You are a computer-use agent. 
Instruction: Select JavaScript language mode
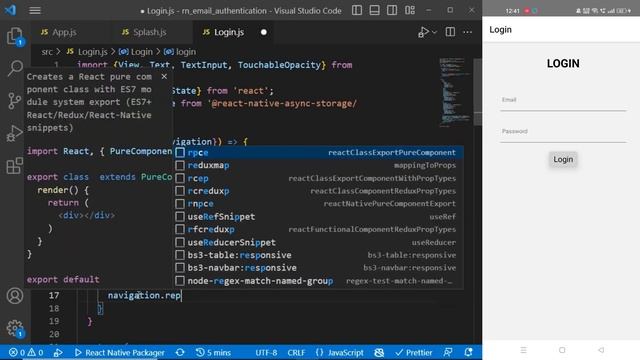[x=339, y=352]
